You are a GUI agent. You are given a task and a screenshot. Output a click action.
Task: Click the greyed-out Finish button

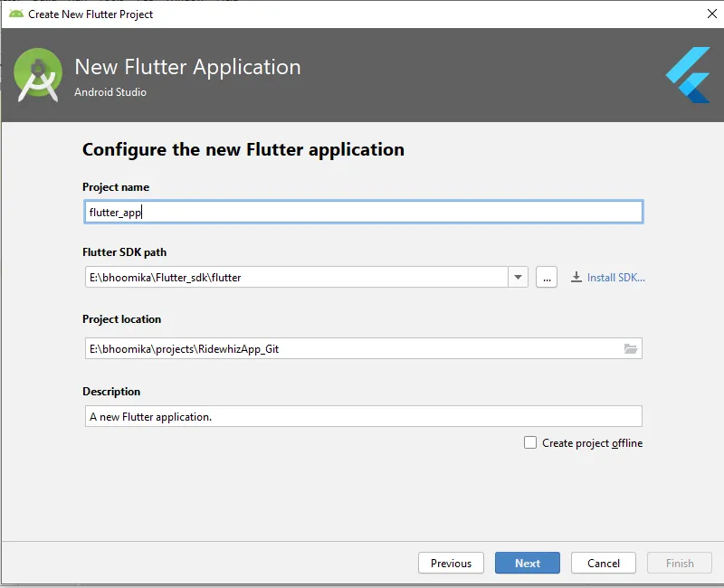pyautogui.click(x=680, y=563)
